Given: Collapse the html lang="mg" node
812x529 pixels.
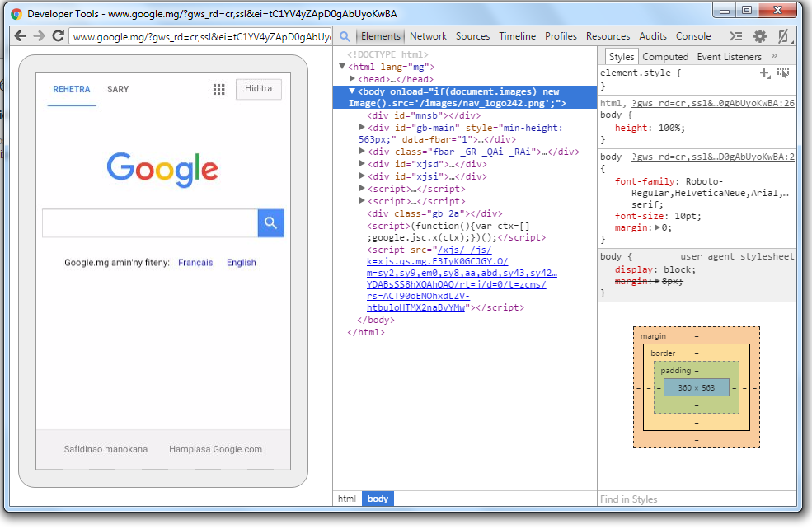Looking at the screenshot, I should point(342,67).
